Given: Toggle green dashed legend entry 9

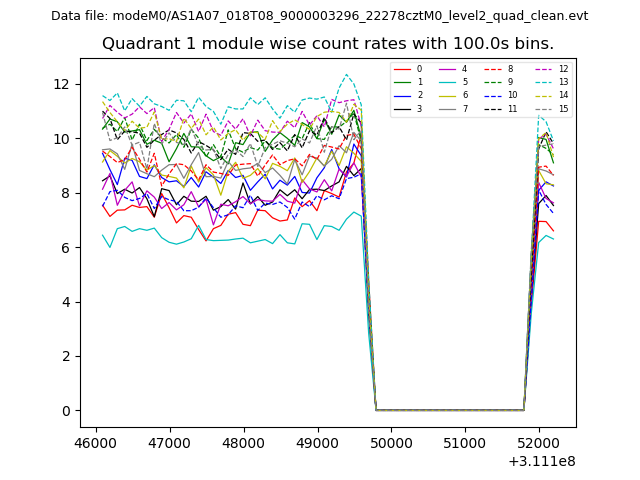Looking at the screenshot, I should 495,82.
